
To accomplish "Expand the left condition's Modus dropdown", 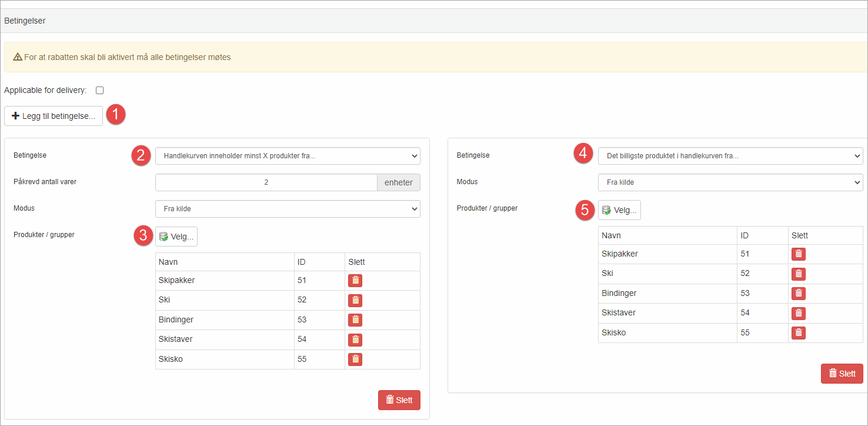I will pyautogui.click(x=288, y=209).
